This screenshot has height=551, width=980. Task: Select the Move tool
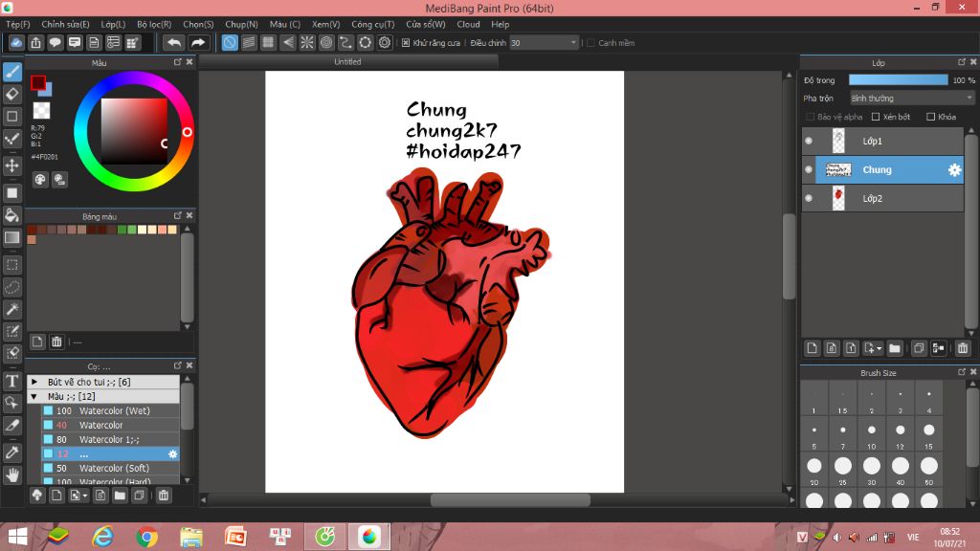coord(11,165)
